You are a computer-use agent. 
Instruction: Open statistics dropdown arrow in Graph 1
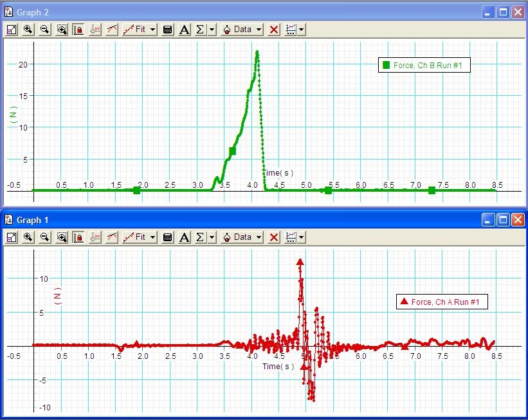(x=212, y=237)
